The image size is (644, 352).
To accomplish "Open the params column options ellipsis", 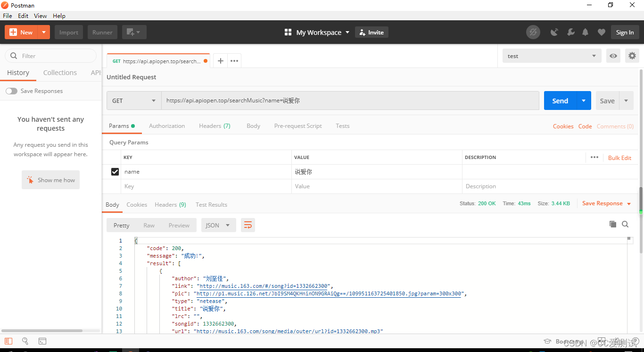I will 594,157.
